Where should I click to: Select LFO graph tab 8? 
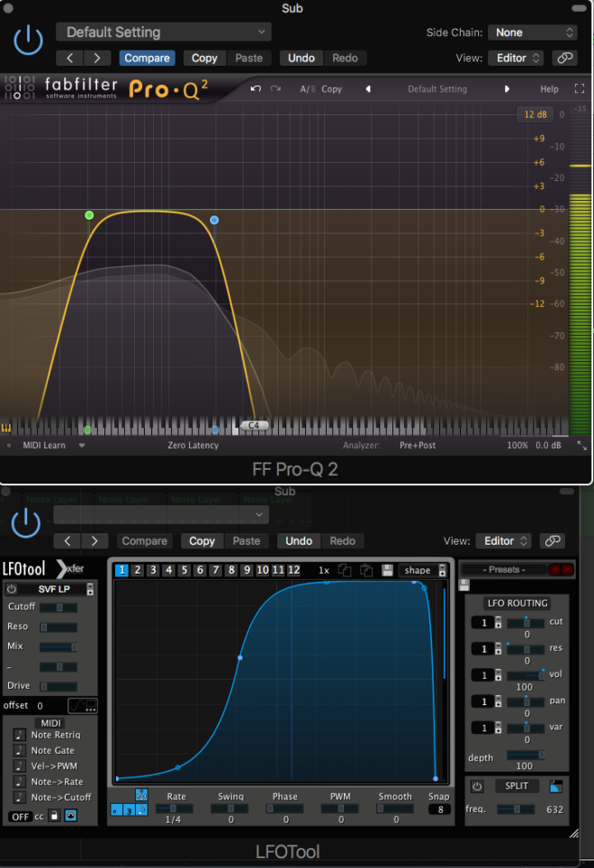click(231, 570)
